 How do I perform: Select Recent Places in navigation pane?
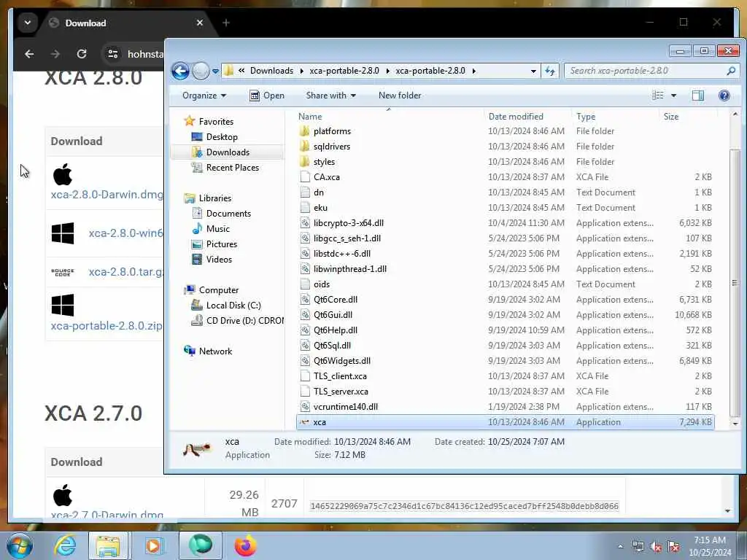point(225,168)
